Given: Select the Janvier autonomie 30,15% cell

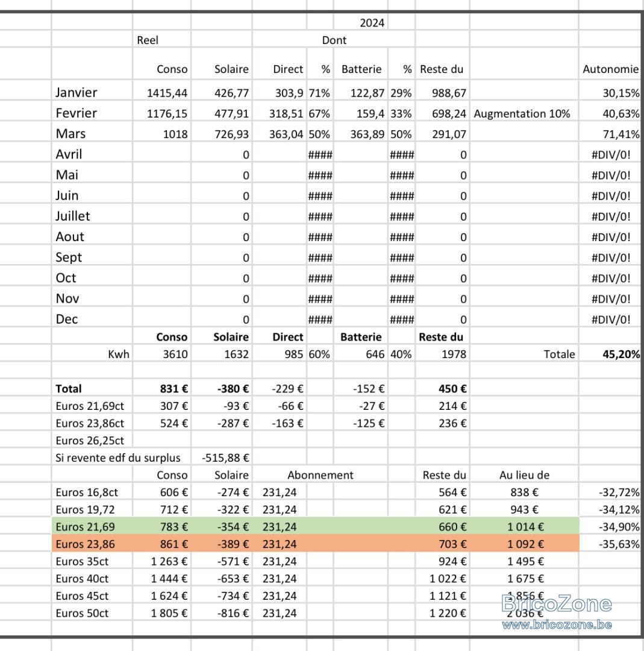Looking at the screenshot, I should (610, 92).
